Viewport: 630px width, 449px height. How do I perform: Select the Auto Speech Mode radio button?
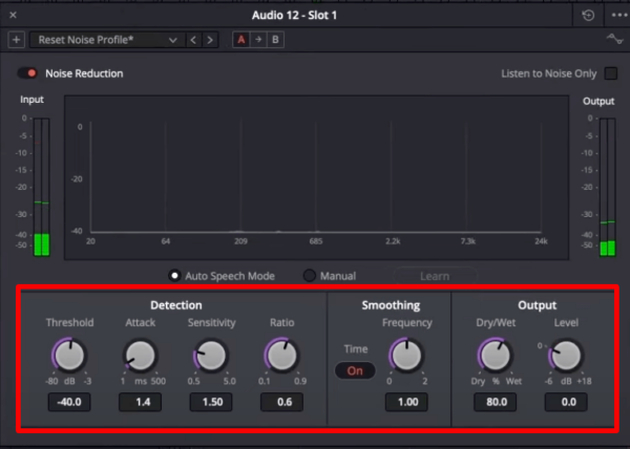tap(174, 276)
